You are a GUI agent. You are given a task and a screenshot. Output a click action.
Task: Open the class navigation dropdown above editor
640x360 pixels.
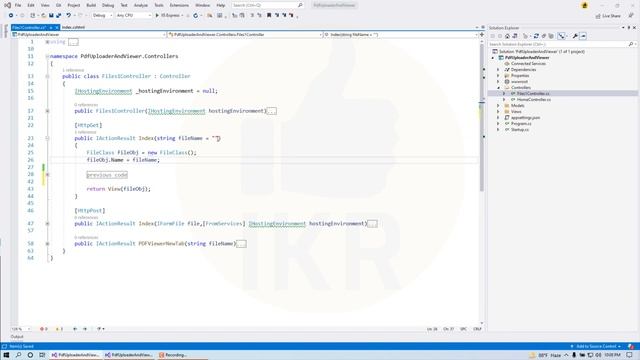[245, 35]
